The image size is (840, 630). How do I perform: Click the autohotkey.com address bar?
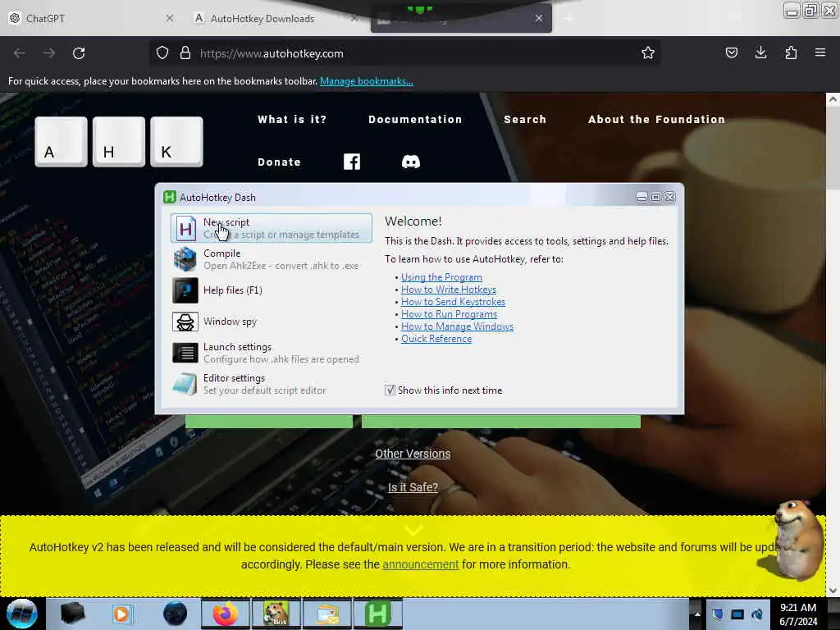(x=404, y=53)
